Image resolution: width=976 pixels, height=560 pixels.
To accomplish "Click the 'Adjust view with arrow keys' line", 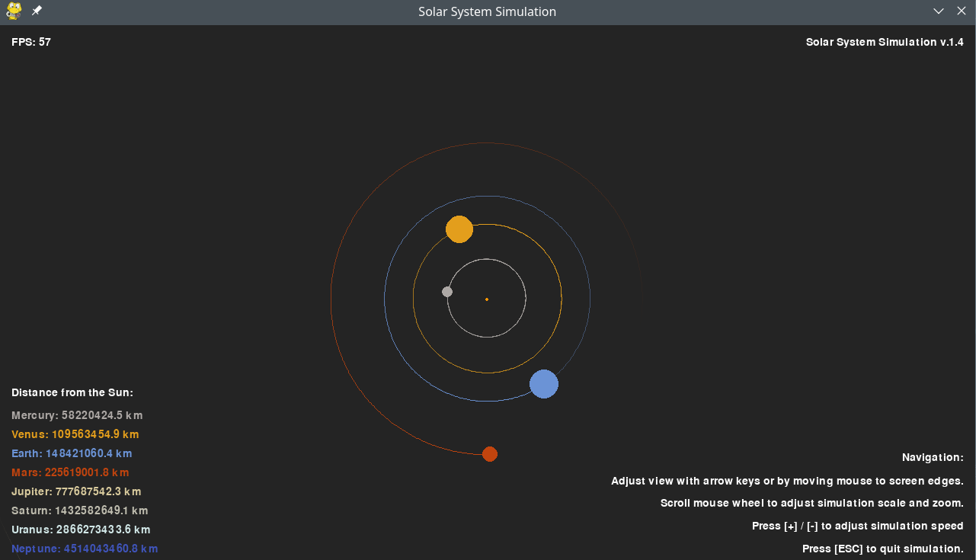I will (787, 481).
